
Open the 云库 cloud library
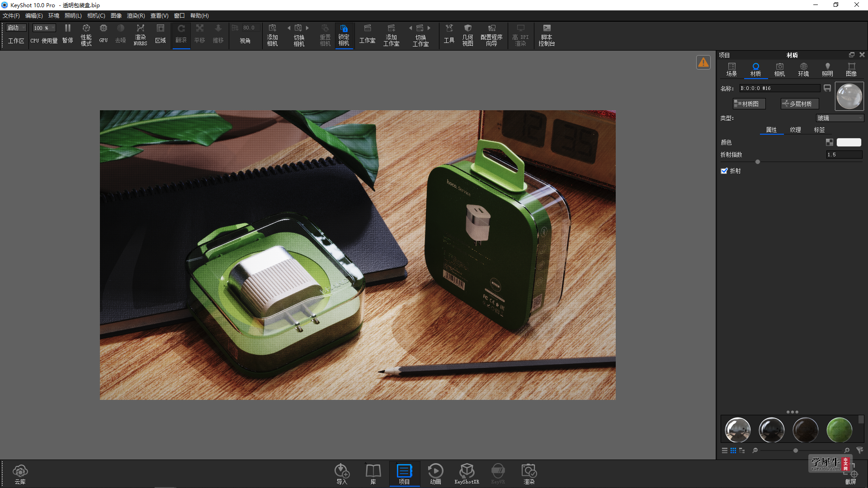[x=20, y=474]
